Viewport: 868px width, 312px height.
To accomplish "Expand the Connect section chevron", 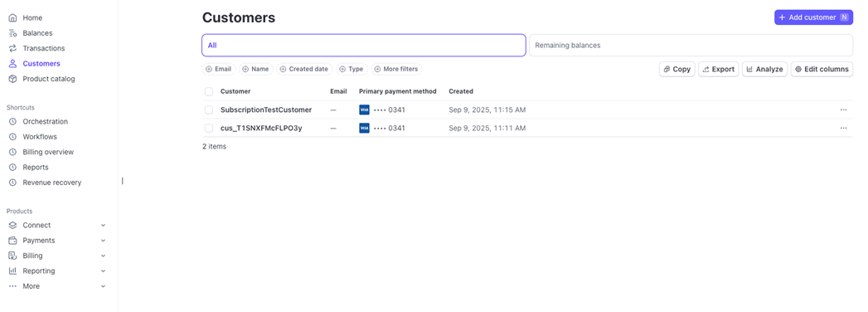I will (103, 226).
